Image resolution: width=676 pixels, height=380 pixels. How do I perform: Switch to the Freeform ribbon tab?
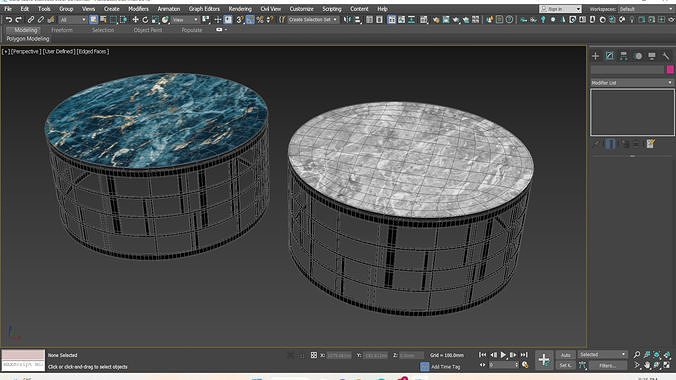pyautogui.click(x=62, y=30)
